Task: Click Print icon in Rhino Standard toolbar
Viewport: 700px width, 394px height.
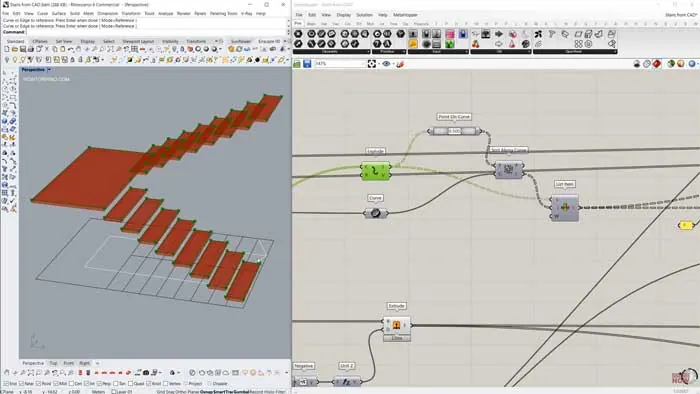Action: tap(31, 49)
